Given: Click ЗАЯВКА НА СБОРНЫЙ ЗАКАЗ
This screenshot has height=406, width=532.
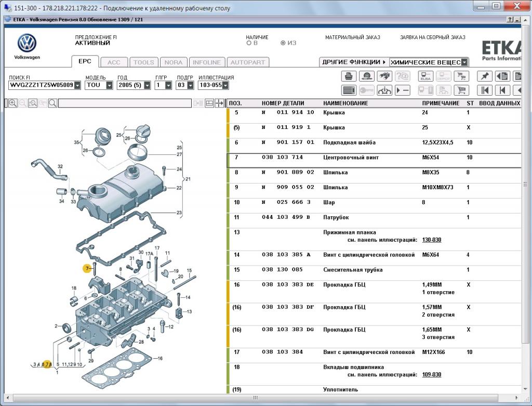Looking at the screenshot, I should click(433, 37).
